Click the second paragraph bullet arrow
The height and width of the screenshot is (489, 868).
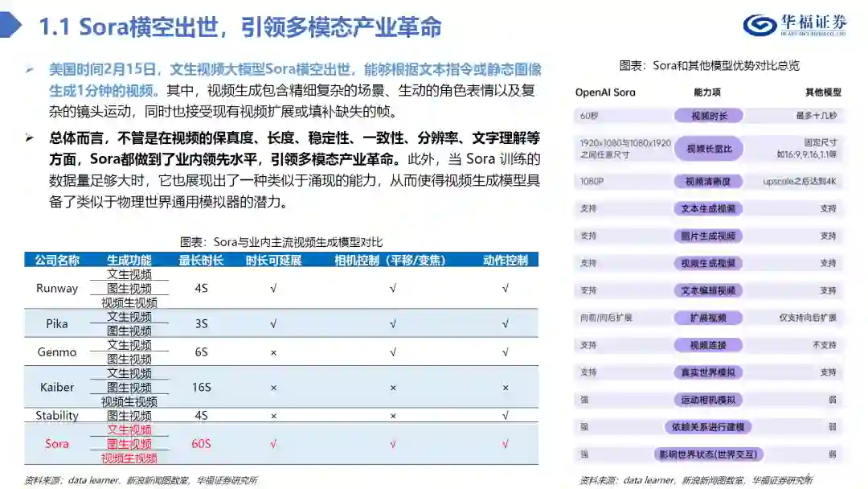[x=30, y=138]
